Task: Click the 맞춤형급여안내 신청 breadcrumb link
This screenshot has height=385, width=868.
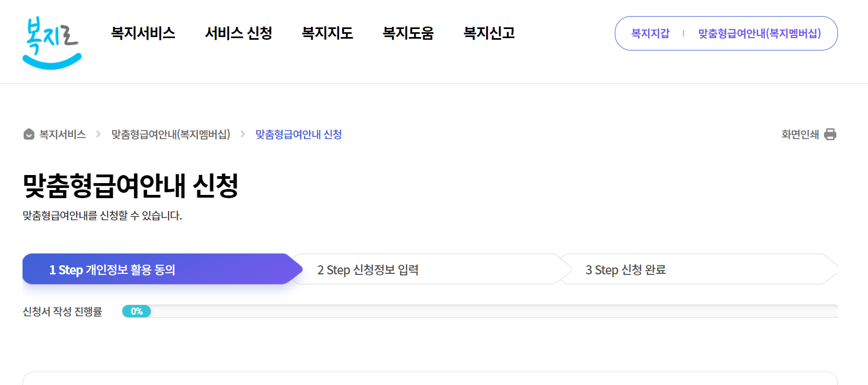Action: (299, 134)
